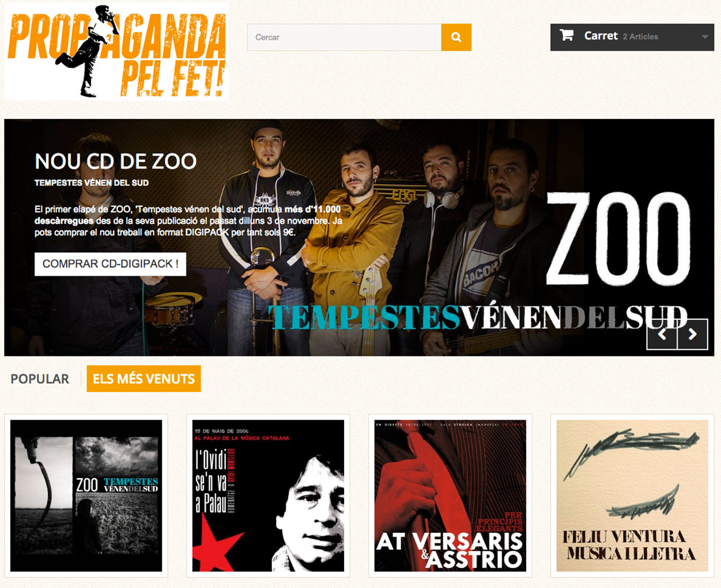The width and height of the screenshot is (721, 588).
Task: Click the shopping cart icon
Action: pos(567,35)
